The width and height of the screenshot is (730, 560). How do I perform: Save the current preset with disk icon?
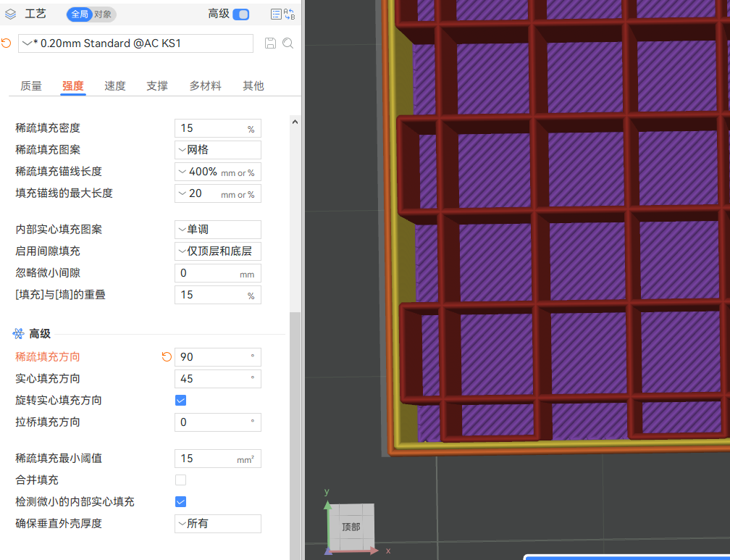pos(271,43)
